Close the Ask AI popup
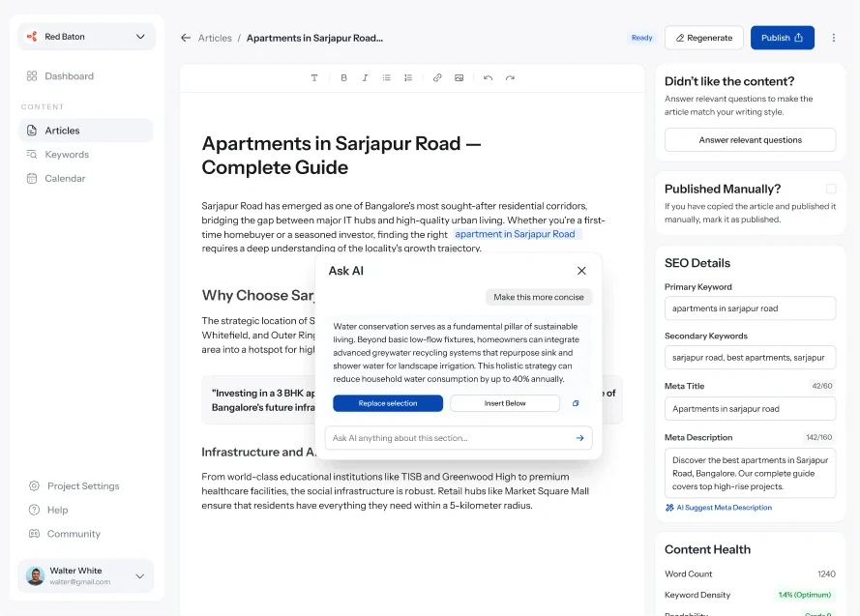Screen dimensions: 860x616 point(581,271)
